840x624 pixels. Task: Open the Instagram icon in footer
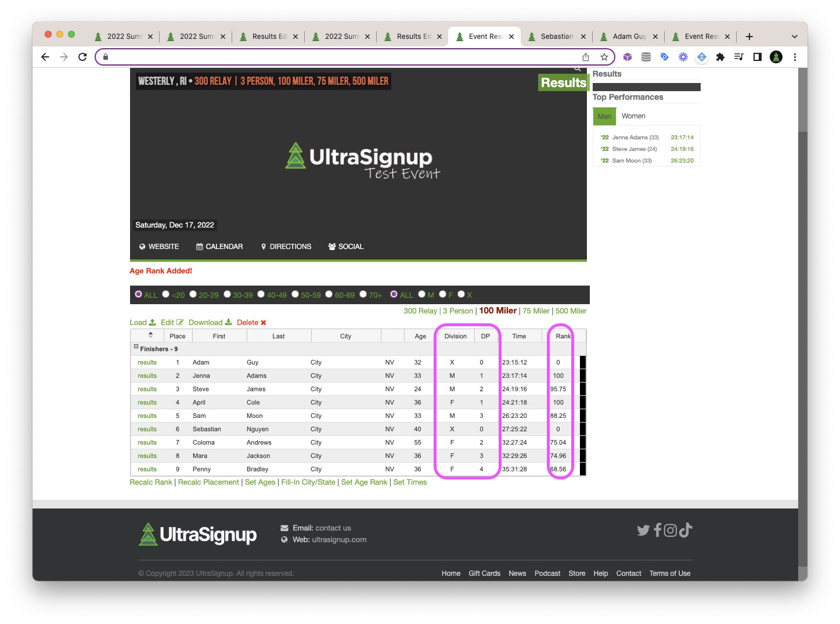670,530
